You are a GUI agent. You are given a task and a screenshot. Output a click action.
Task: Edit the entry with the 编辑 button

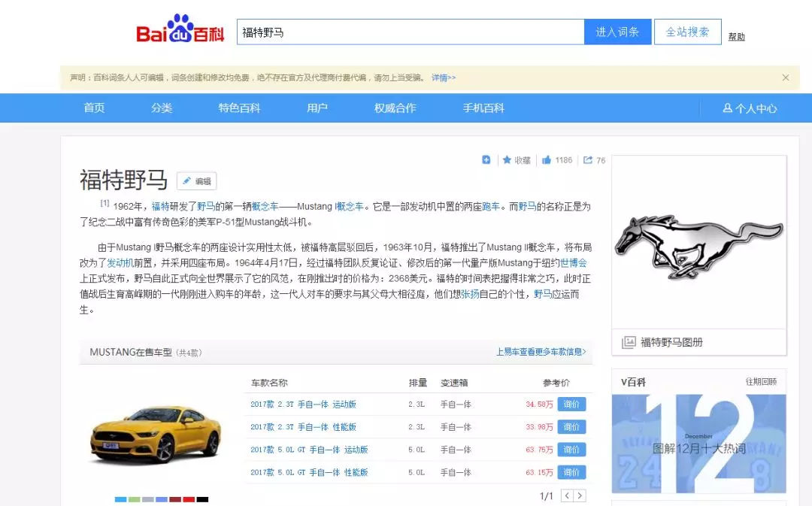[197, 181]
